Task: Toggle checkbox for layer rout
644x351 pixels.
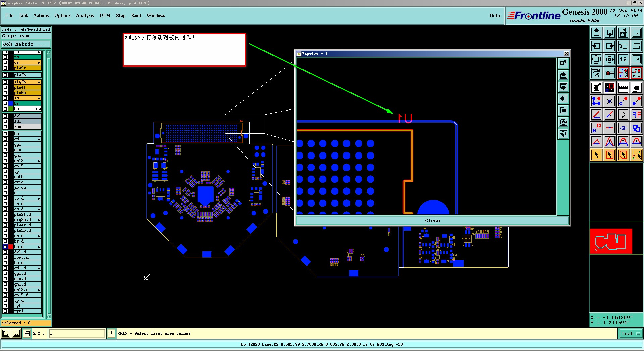Action: [x=5, y=127]
